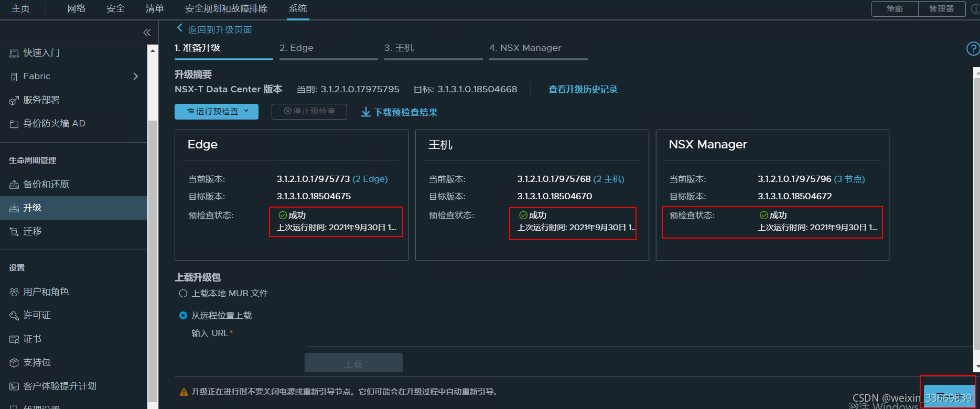This screenshot has height=409, width=980.
Task: Open 许可证 in the sidebar
Action: [37, 316]
